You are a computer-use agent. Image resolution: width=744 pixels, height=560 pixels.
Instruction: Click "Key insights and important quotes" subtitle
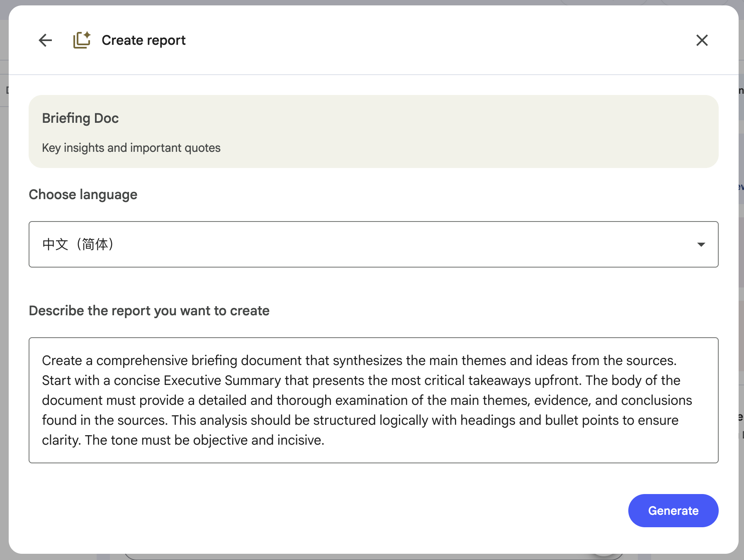131,148
